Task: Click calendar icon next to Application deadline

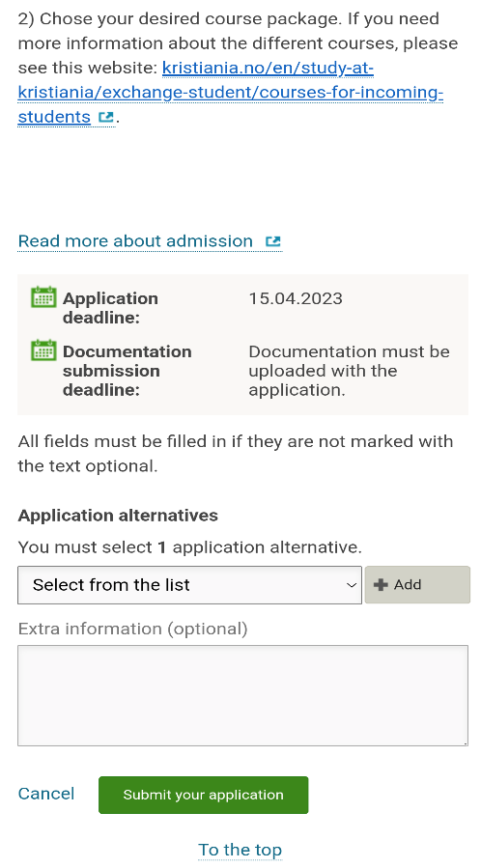Action: (x=43, y=297)
